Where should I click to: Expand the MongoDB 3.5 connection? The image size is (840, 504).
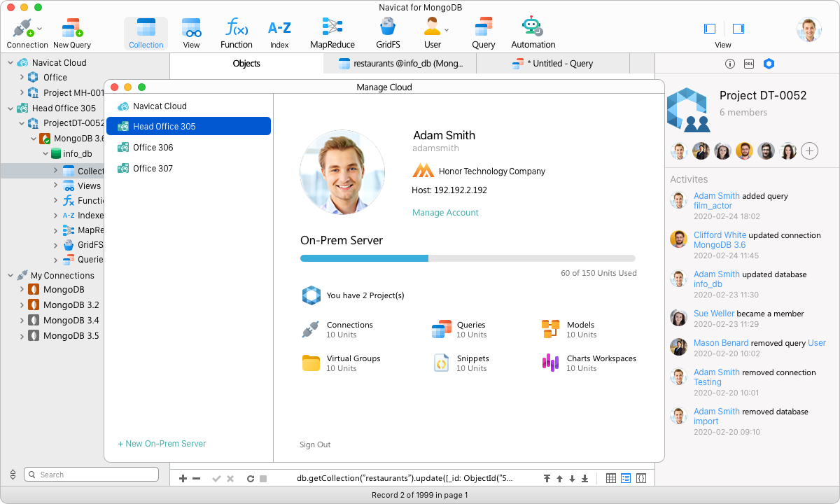click(x=22, y=335)
